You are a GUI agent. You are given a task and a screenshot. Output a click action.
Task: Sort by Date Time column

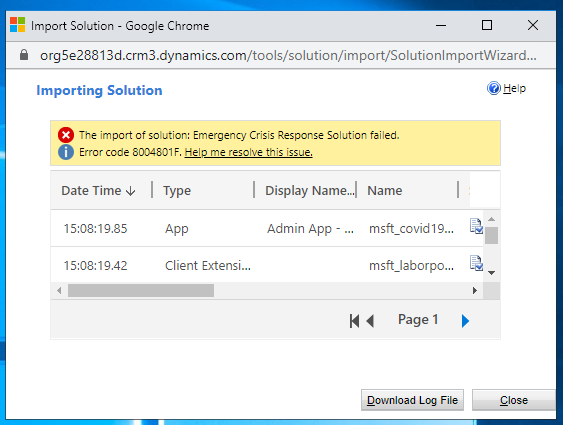pos(98,190)
